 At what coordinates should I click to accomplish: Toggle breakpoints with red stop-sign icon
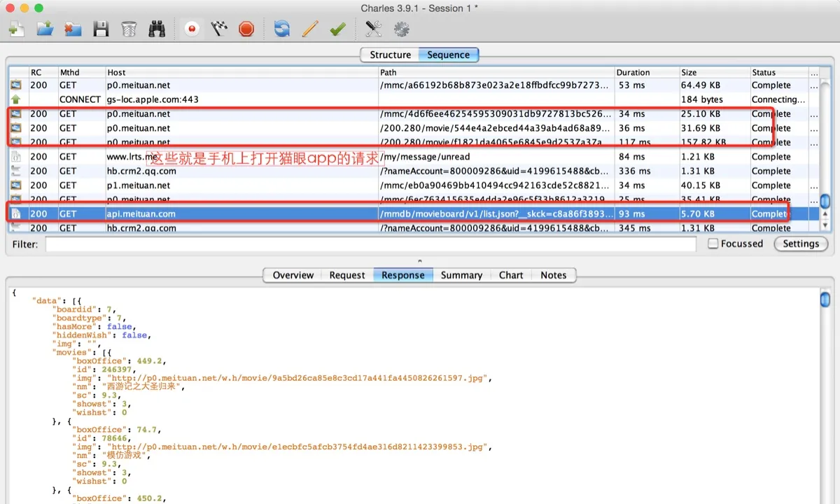(x=246, y=29)
